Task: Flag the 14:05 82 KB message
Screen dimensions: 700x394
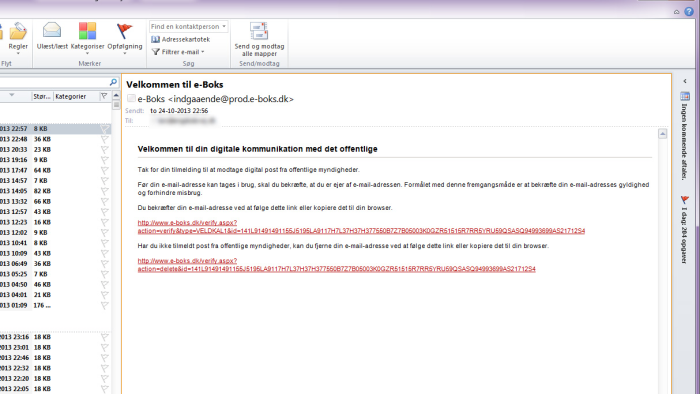Action: coord(104,191)
